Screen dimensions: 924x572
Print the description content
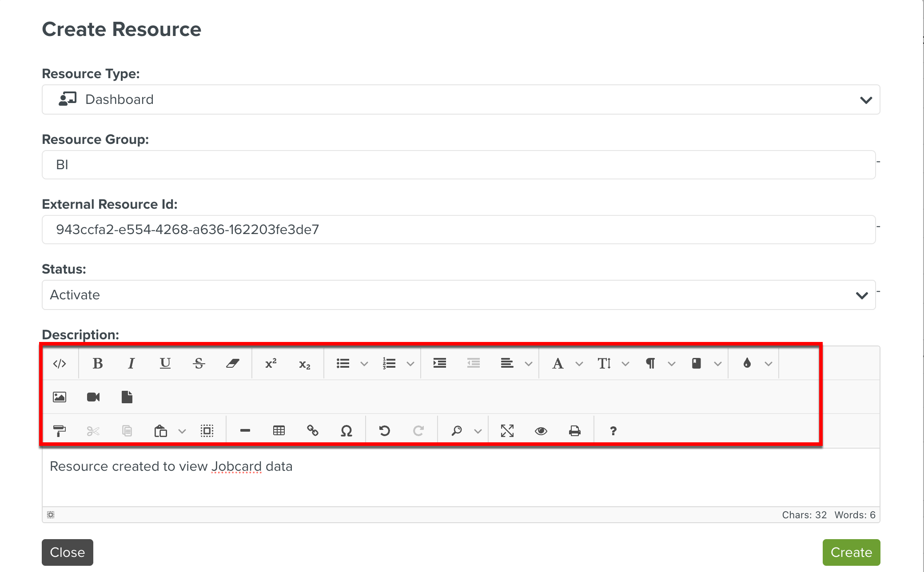[575, 431]
